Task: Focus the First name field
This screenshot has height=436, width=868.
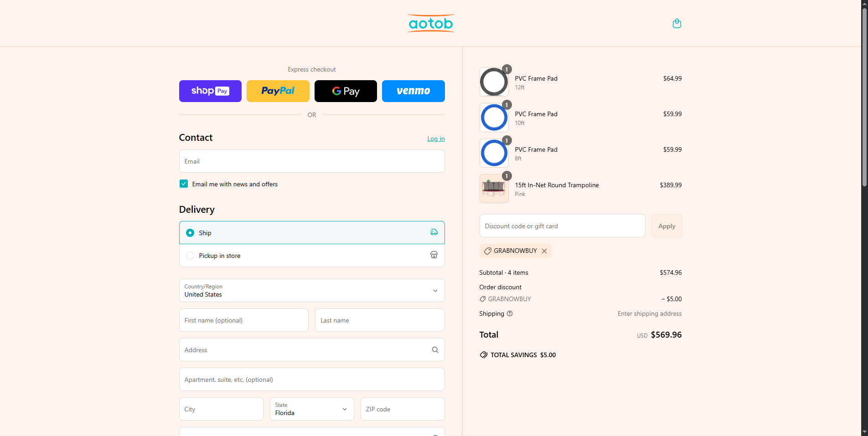Action: point(244,320)
